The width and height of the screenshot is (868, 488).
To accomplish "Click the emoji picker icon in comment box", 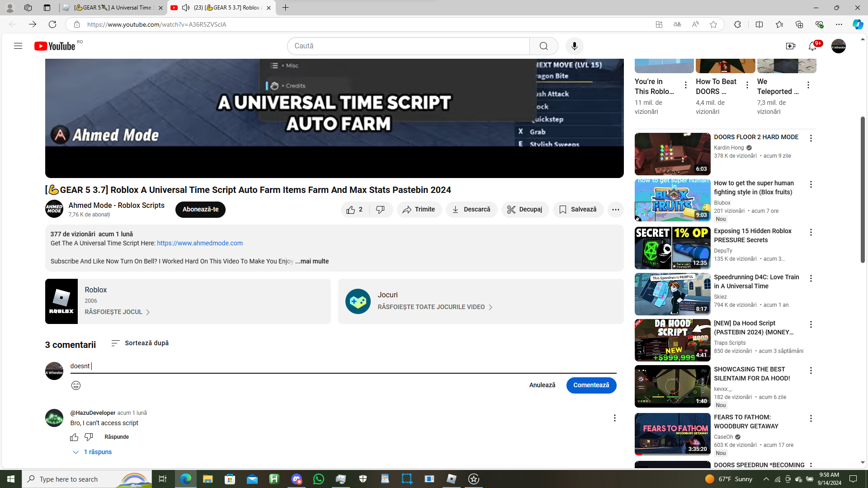I will [76, 385].
